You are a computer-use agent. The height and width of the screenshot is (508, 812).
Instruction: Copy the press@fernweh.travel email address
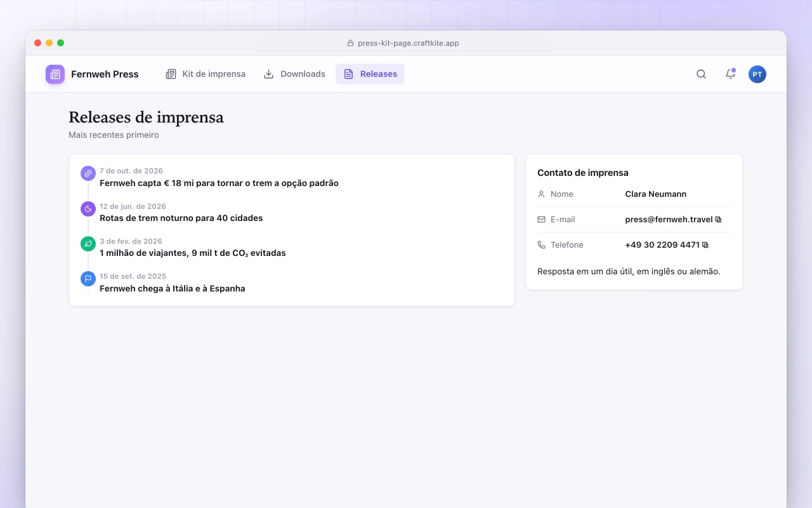[x=719, y=220]
